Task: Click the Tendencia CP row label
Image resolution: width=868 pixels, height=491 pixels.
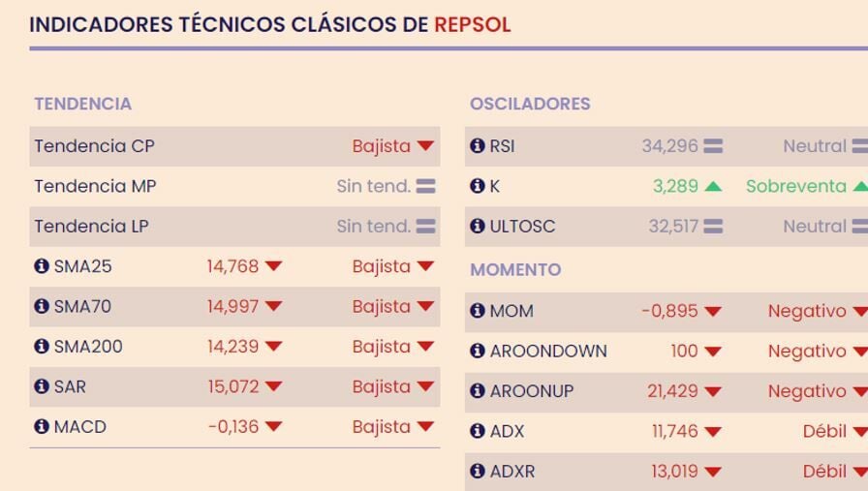Action: pyautogui.click(x=94, y=146)
